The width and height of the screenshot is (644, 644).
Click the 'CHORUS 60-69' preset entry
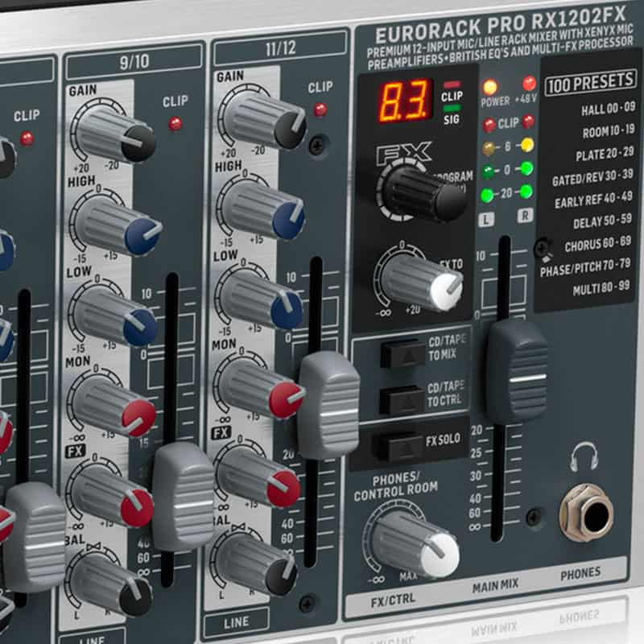point(597,244)
